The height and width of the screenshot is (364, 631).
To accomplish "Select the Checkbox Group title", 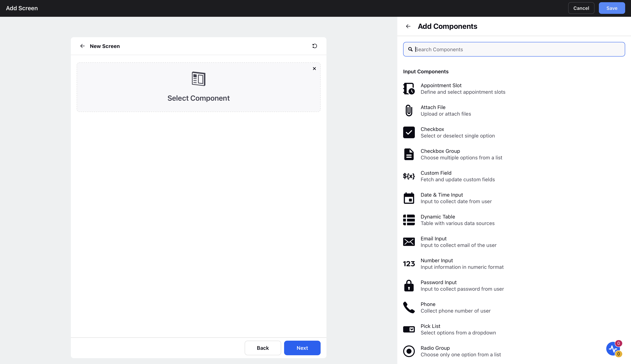I will (440, 151).
